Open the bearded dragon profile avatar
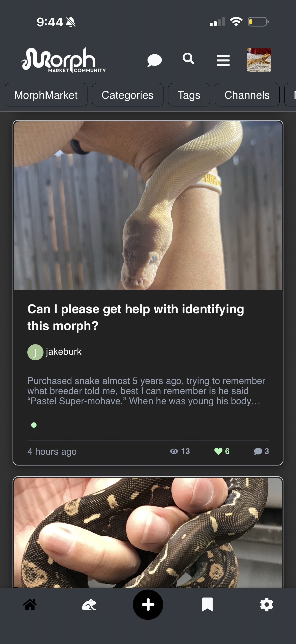The height and width of the screenshot is (644, 296). pyautogui.click(x=259, y=60)
